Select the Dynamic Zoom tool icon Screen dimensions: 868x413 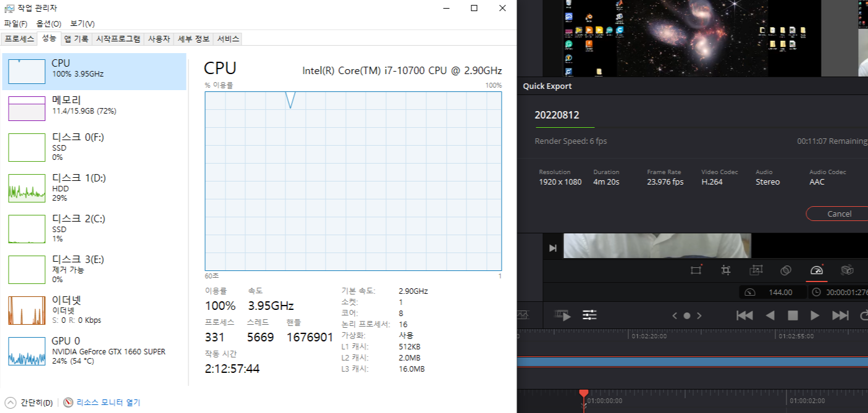coord(756,270)
